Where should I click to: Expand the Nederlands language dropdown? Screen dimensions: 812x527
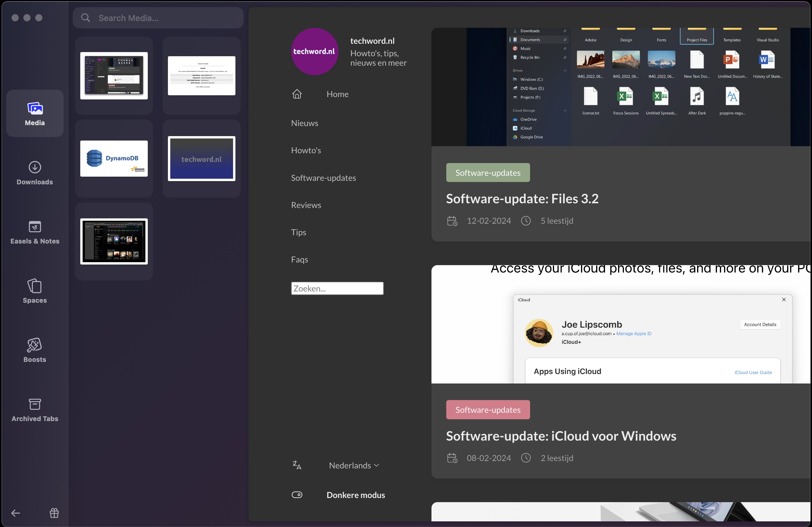[354, 465]
